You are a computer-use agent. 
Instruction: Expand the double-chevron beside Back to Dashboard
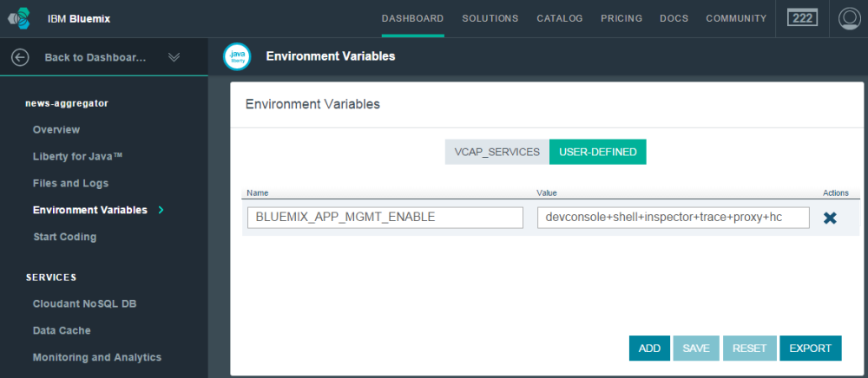[x=174, y=57]
